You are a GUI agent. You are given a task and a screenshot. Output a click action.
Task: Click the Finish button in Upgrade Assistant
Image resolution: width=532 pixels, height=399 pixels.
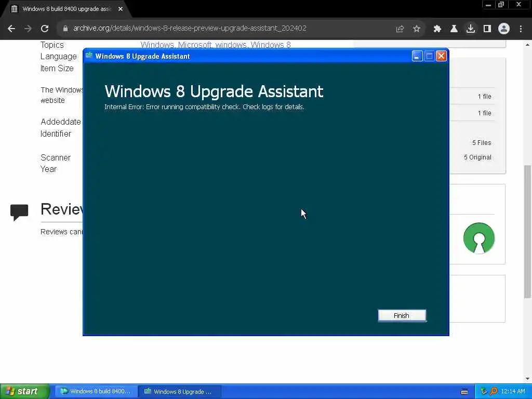tap(402, 315)
